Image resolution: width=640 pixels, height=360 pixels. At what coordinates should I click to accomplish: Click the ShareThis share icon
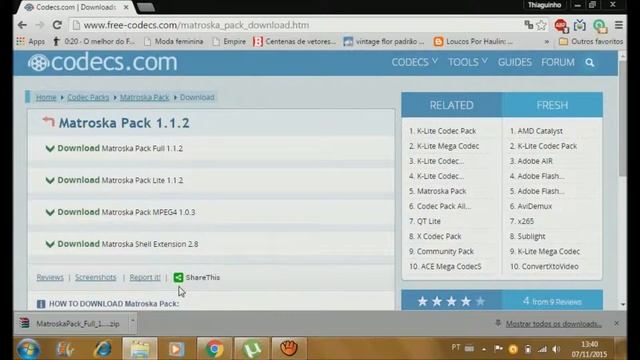click(x=178, y=277)
